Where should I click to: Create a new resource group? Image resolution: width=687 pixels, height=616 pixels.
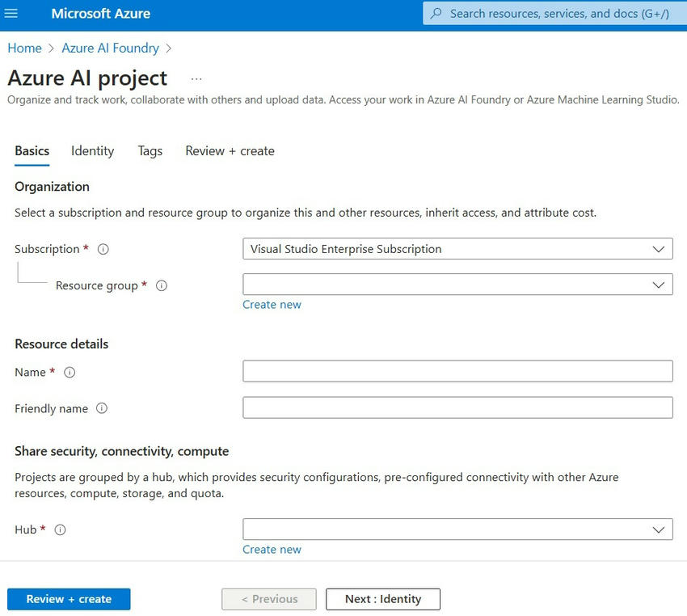[272, 305]
